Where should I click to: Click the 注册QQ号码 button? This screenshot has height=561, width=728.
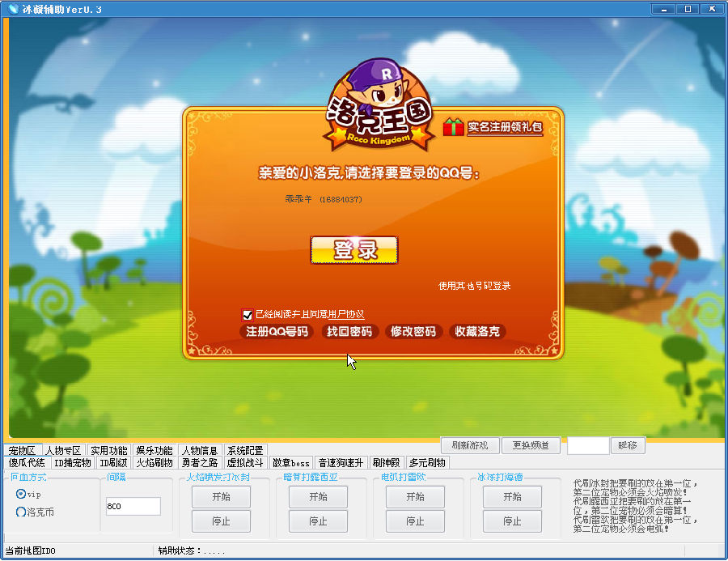(277, 332)
